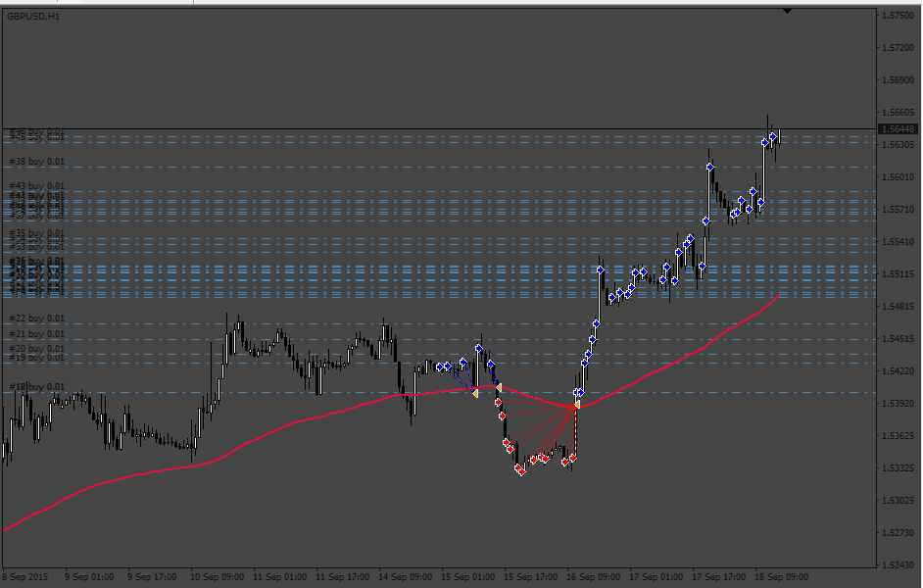Select the #18 buy 0.01 order label
The image size is (923, 588).
(36, 387)
